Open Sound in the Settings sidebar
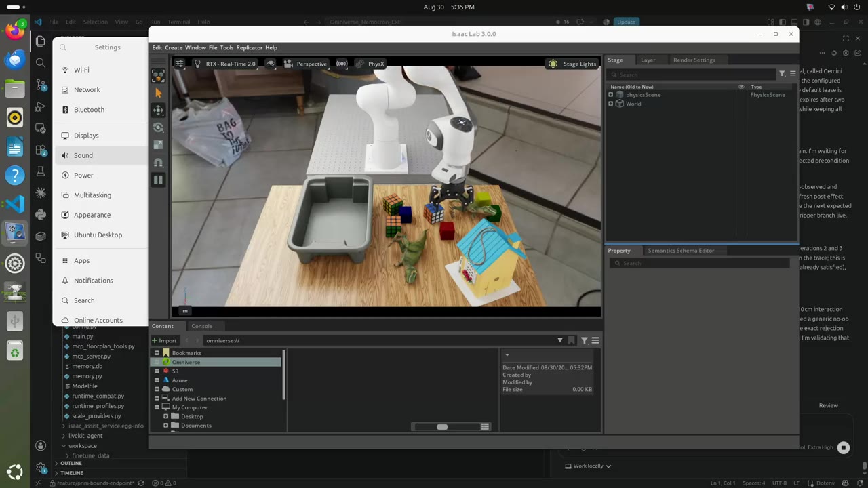 [x=100, y=155]
